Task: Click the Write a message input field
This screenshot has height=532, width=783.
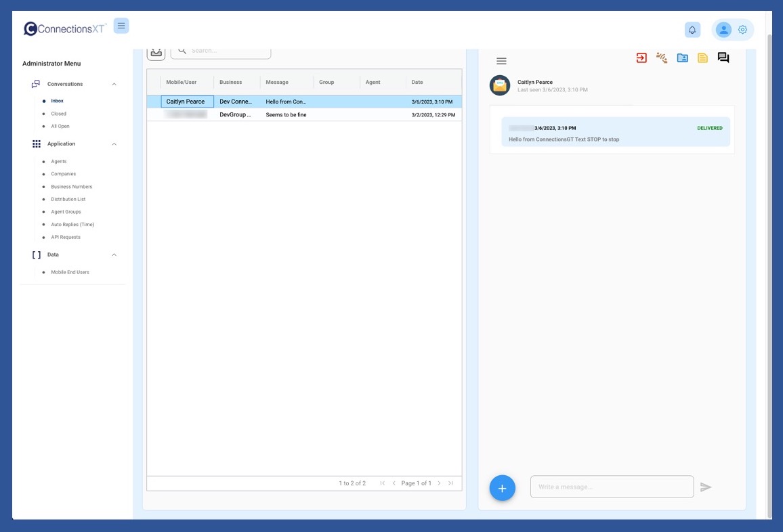Action: [612, 487]
